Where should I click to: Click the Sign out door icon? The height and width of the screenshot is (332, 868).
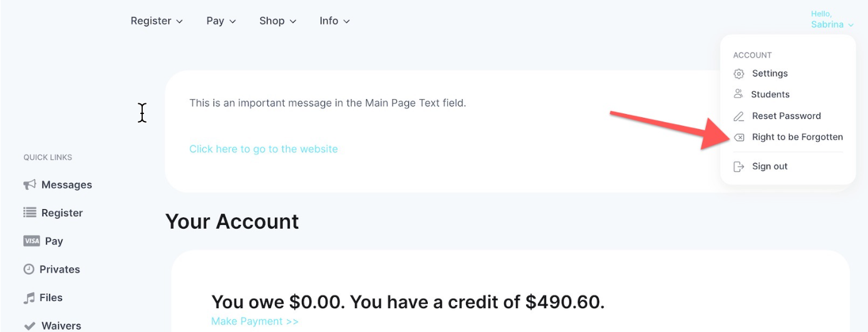point(739,167)
